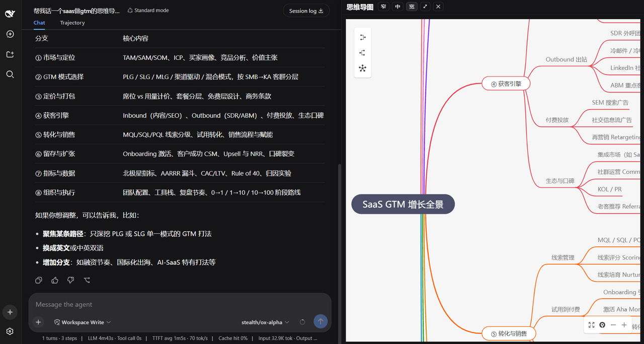
Task: Set panel width to 宽
Action: point(412,7)
